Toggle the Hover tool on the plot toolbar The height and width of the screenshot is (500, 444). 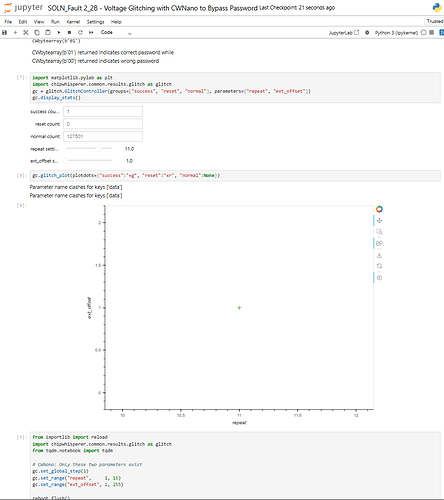(x=379, y=278)
